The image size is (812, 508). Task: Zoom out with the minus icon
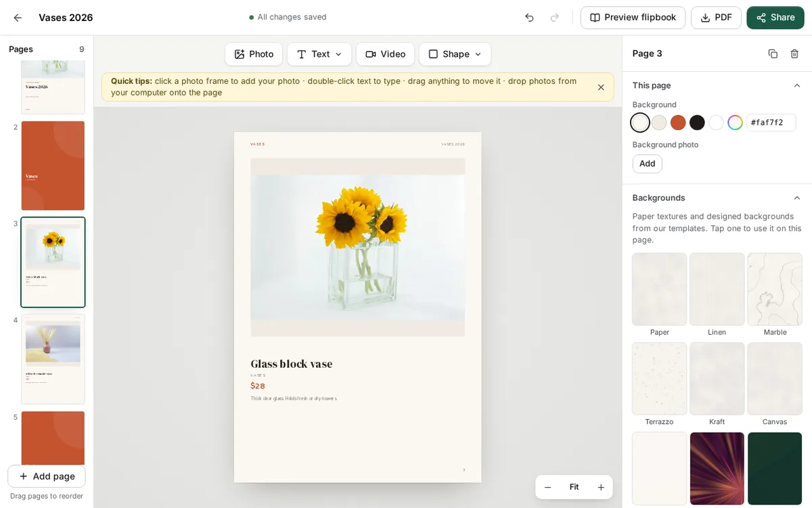point(548,487)
